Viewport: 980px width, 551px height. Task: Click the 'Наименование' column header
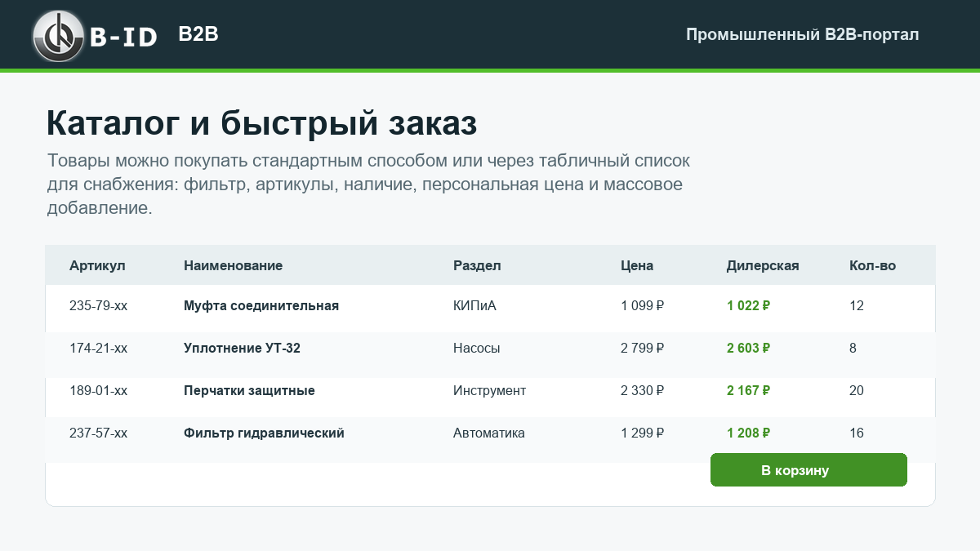[x=234, y=265]
